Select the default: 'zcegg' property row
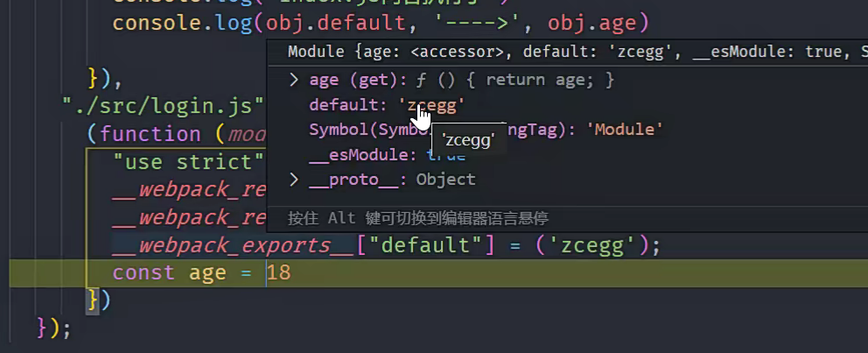868x353 pixels. pyautogui.click(x=385, y=105)
